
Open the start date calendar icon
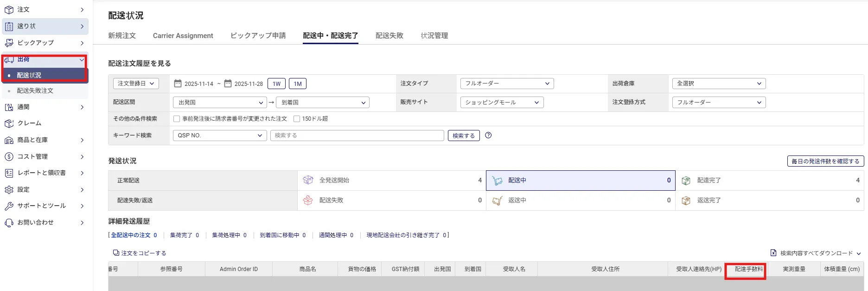(178, 84)
